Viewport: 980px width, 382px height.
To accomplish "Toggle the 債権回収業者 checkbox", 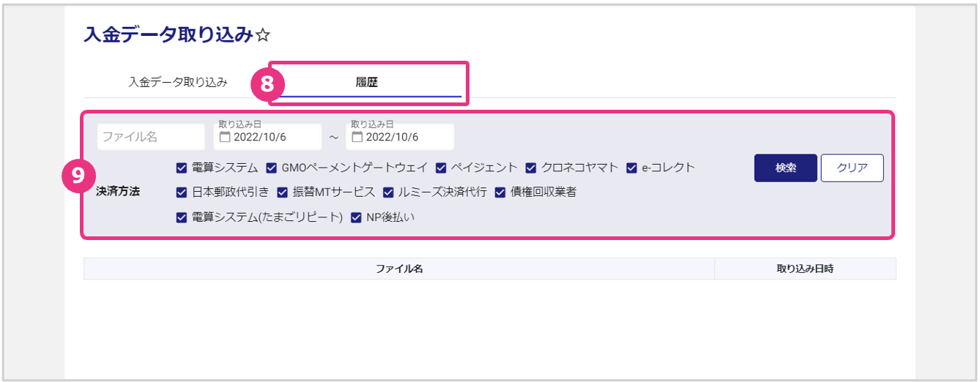I will pos(500,192).
